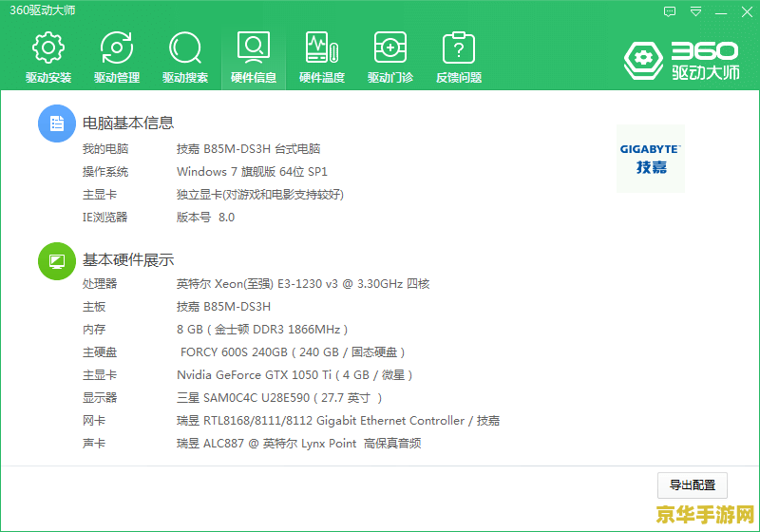Open the 反馈问题 clipboard icon

(459, 47)
